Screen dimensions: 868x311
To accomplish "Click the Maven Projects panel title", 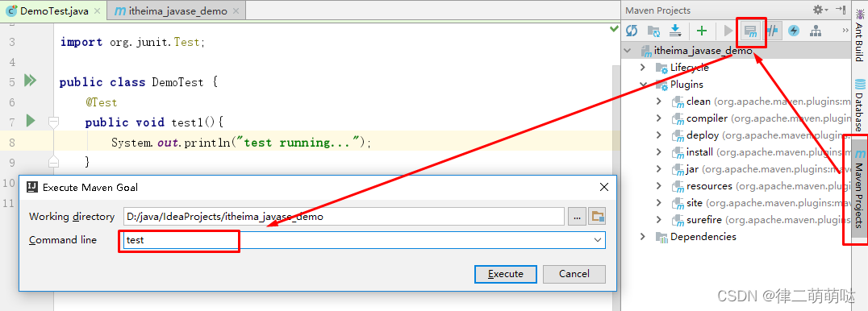I will pyautogui.click(x=657, y=10).
